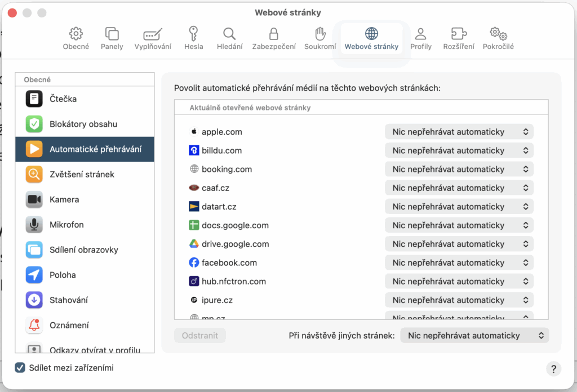Change autoplay setting for datart.cz
Viewport: 577px width, 392px height.
459,207
